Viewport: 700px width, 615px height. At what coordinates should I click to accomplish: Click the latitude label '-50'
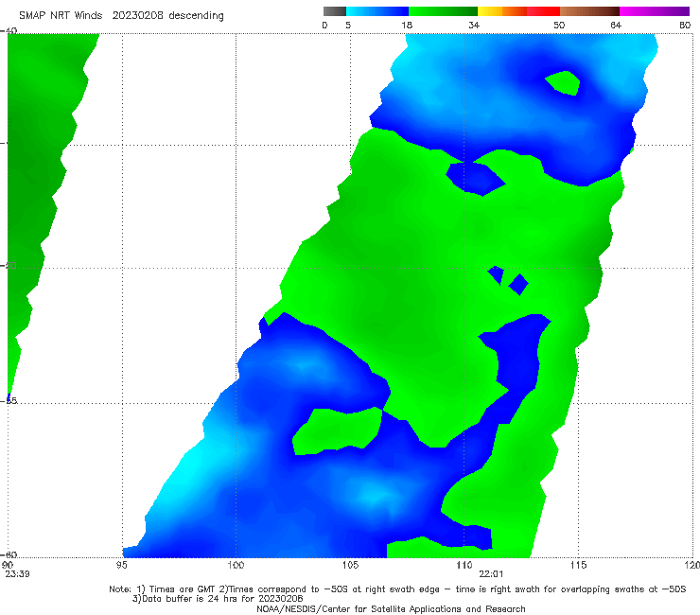pos(9,266)
